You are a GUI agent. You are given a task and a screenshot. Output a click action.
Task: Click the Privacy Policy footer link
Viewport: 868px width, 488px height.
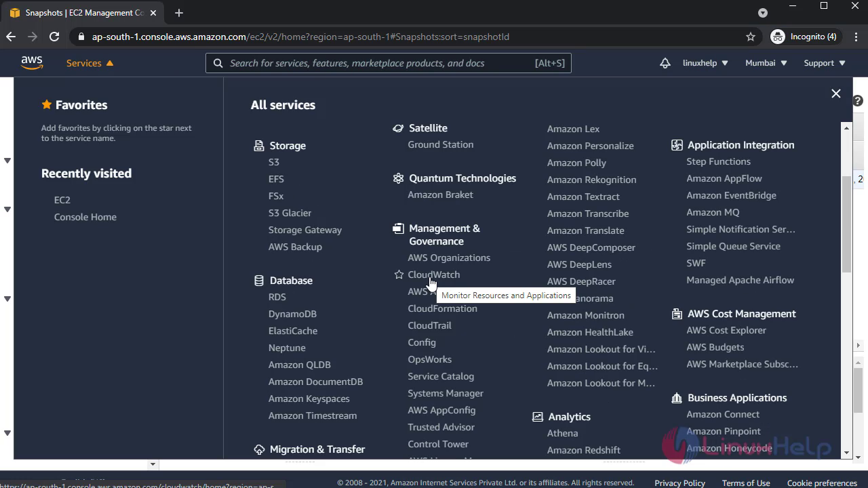pos(679,483)
